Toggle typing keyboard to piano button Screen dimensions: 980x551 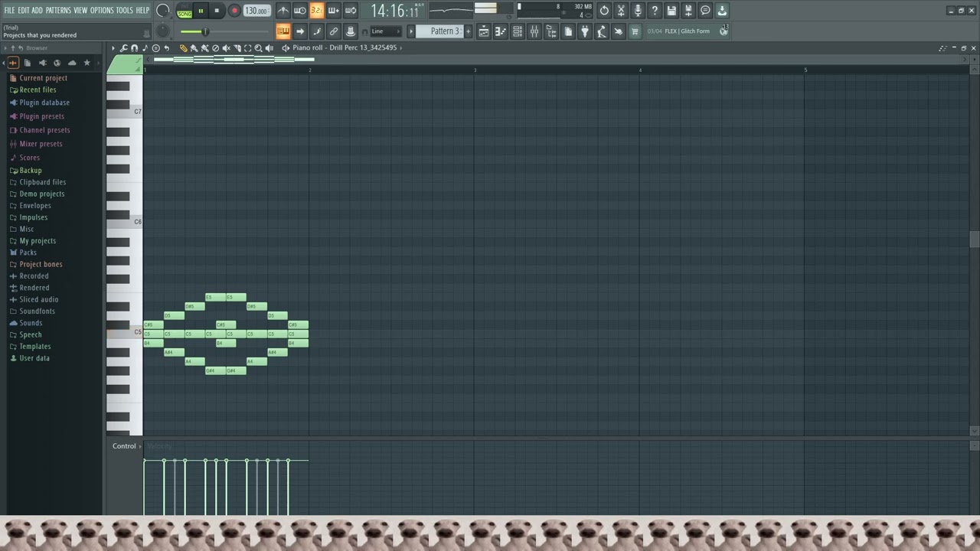pos(283,31)
